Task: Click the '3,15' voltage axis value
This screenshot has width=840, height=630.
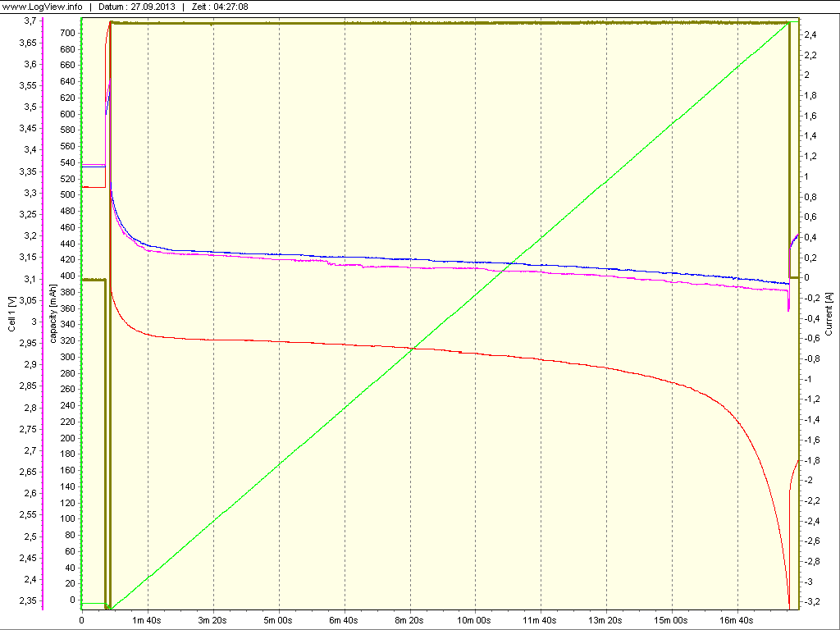Action: [29, 257]
